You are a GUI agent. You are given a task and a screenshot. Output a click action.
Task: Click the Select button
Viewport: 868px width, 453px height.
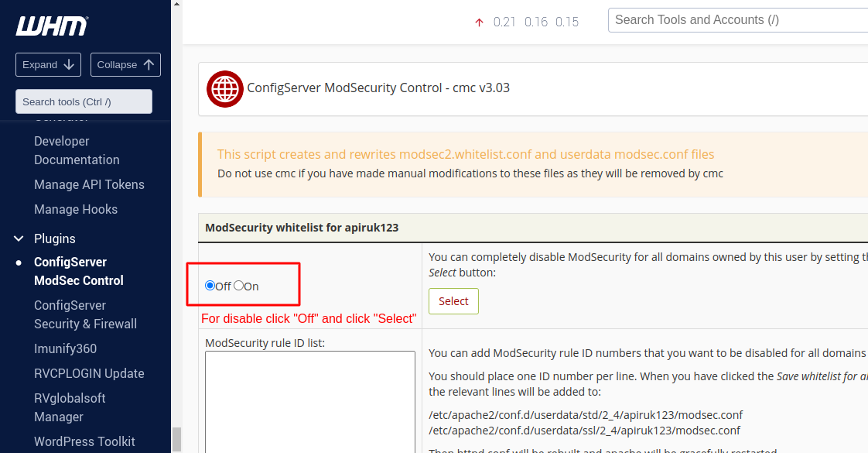tap(453, 301)
